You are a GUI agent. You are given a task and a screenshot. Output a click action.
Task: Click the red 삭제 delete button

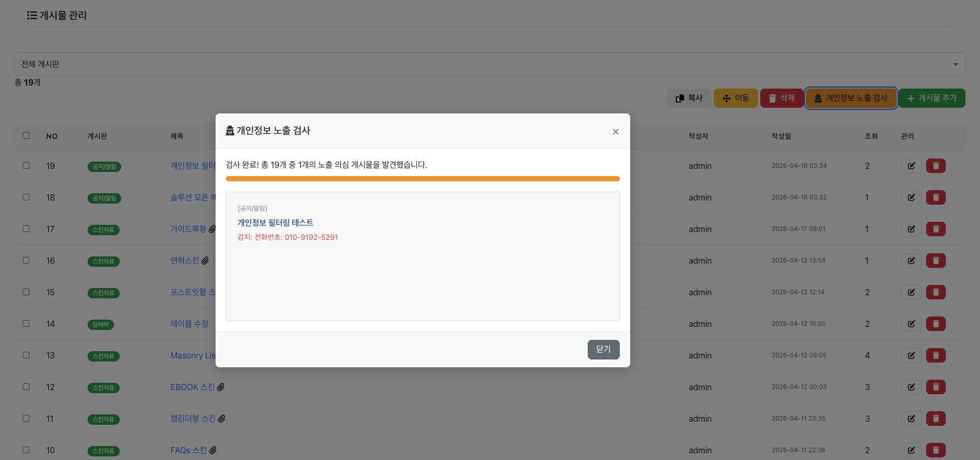tap(782, 98)
